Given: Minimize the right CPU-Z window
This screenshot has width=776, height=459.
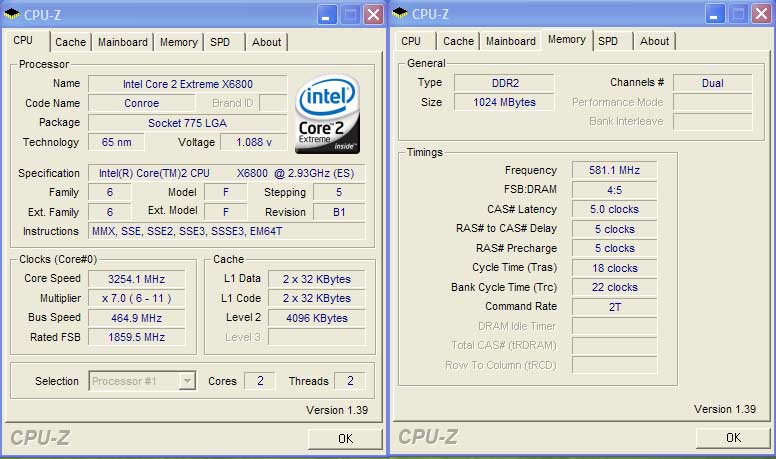Looking at the screenshot, I should point(714,14).
